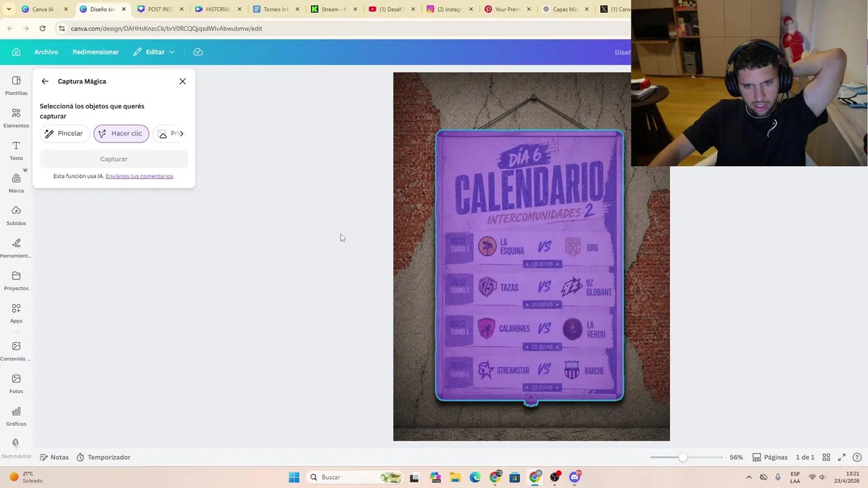Close the Diseño sin browser tab
868x488 pixels.
tap(123, 9)
